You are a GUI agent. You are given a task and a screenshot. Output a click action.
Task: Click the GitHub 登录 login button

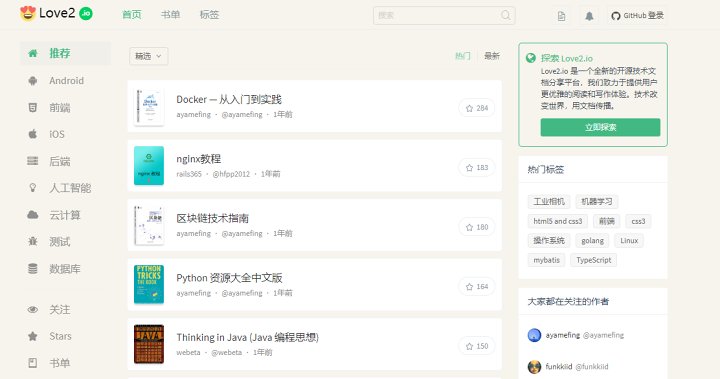(x=637, y=16)
